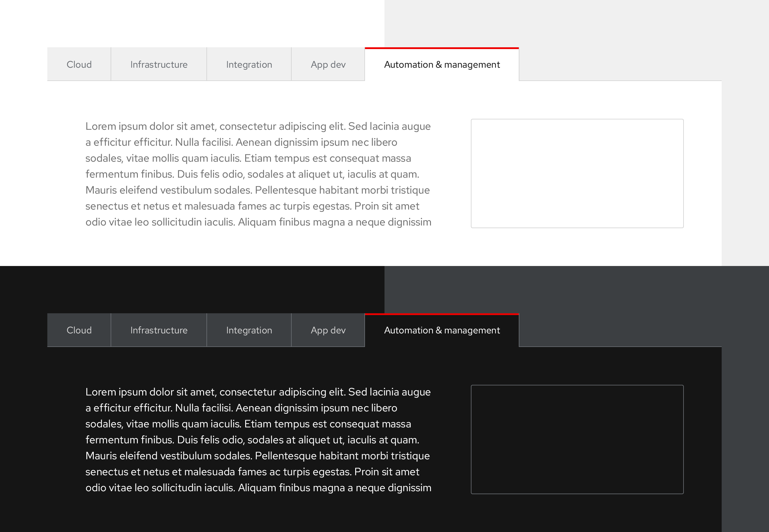The image size is (769, 532).
Task: Select the active Automation & management dark tab
Action: (442, 330)
